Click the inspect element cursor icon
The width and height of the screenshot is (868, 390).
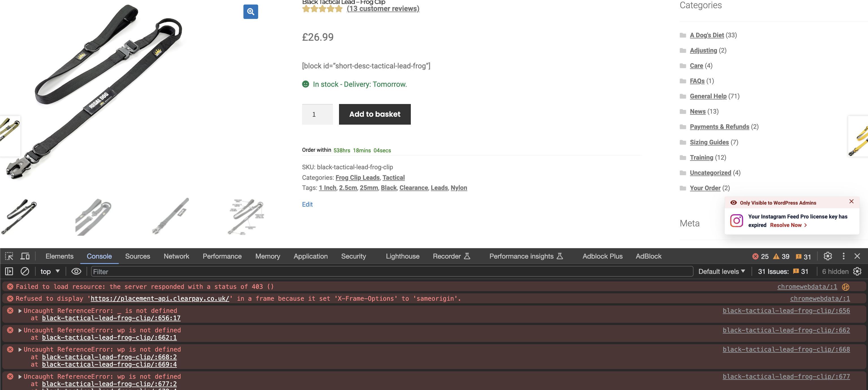(x=9, y=255)
